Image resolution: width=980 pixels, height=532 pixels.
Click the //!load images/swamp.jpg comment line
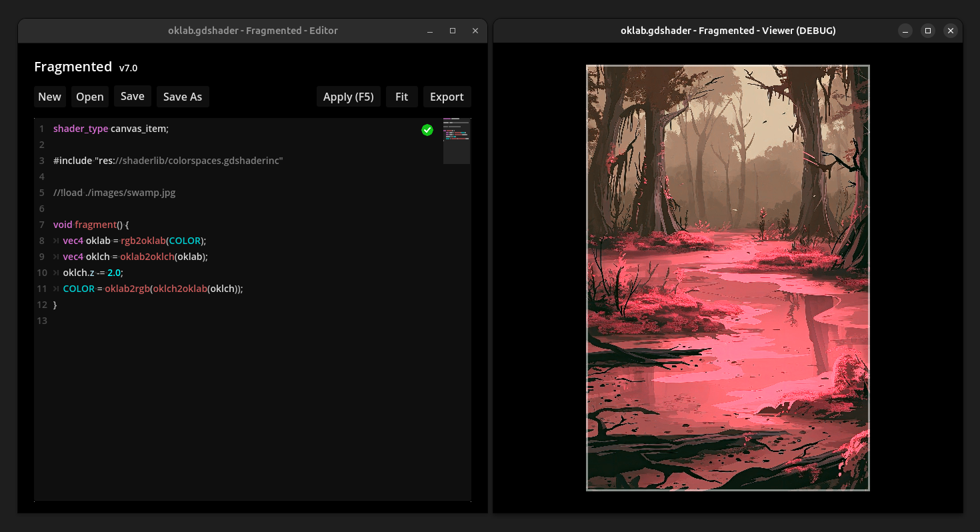pyautogui.click(x=114, y=192)
